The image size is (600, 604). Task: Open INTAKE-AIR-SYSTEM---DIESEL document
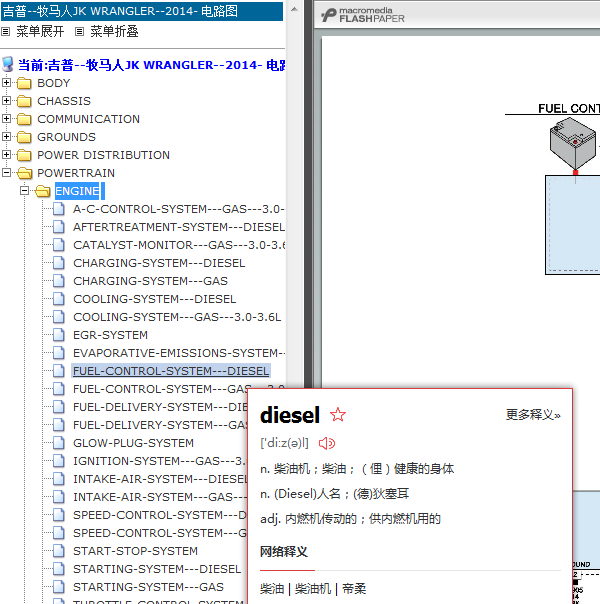(x=160, y=479)
